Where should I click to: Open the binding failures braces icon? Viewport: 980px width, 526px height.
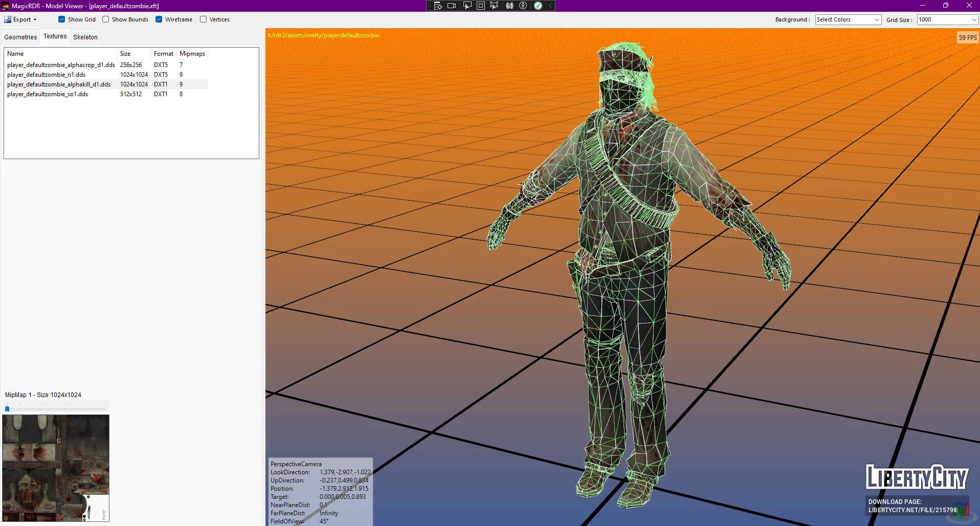(x=509, y=6)
